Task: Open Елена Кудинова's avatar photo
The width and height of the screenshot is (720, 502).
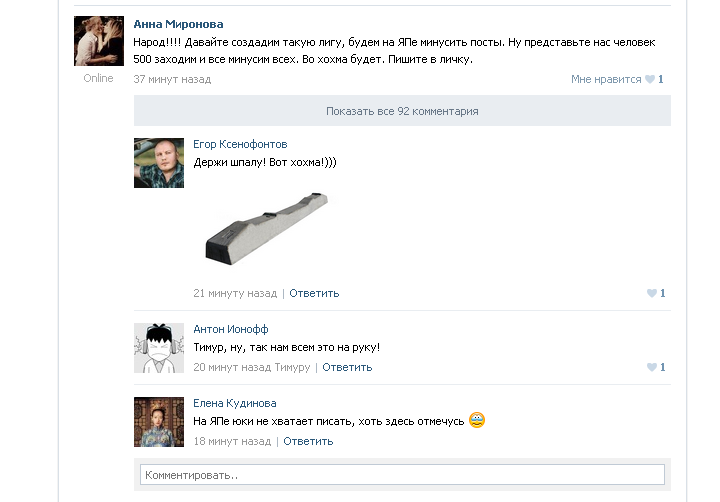Action: [159, 422]
